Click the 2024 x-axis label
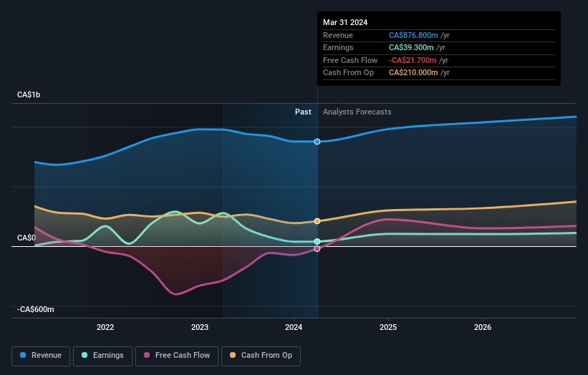Screen dimensions: 588x375 294,327
